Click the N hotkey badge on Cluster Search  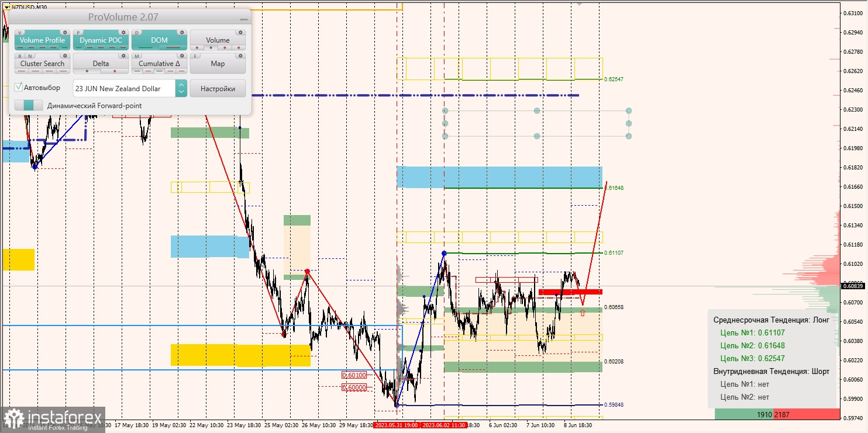tap(30, 56)
